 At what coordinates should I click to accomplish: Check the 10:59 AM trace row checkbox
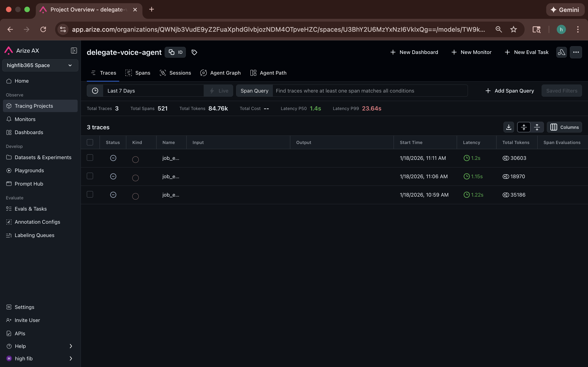click(x=90, y=195)
